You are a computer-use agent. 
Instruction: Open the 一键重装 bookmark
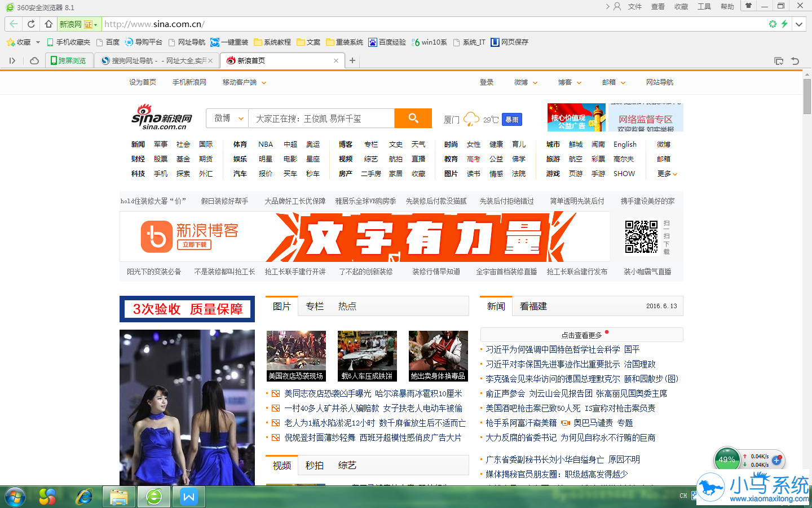tap(230, 42)
